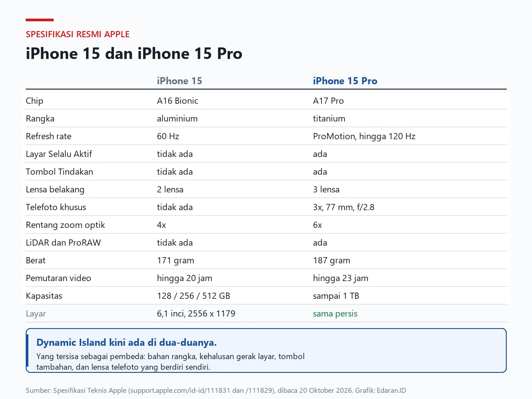Select the '128 / 256 / 512 GB' cell
This screenshot has width=532, height=399.
194,296
